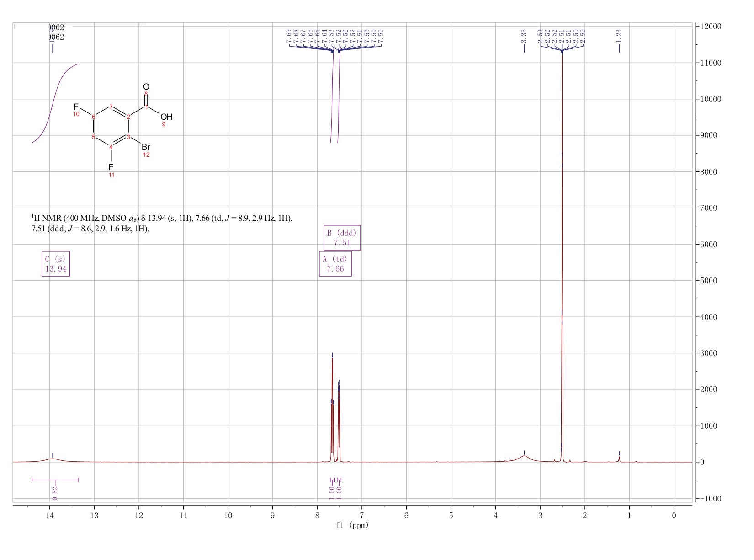Select the multiplet box B (ddd) 7.51

342,238
